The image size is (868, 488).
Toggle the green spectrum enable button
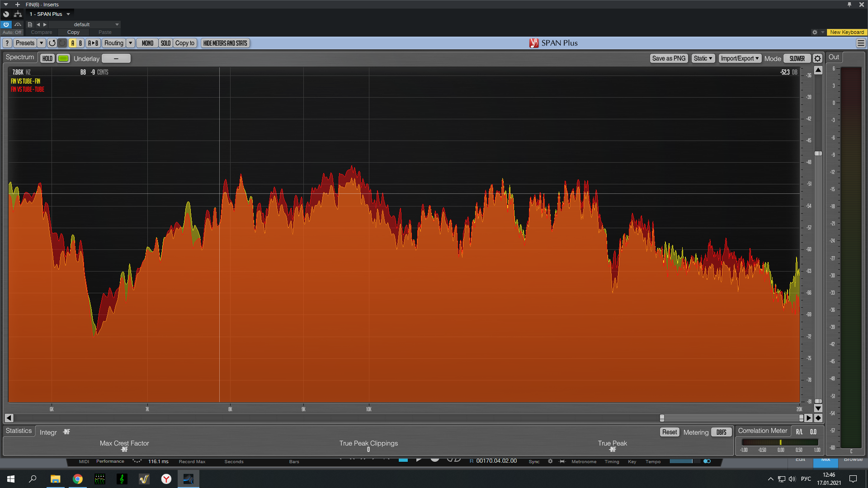click(63, 58)
